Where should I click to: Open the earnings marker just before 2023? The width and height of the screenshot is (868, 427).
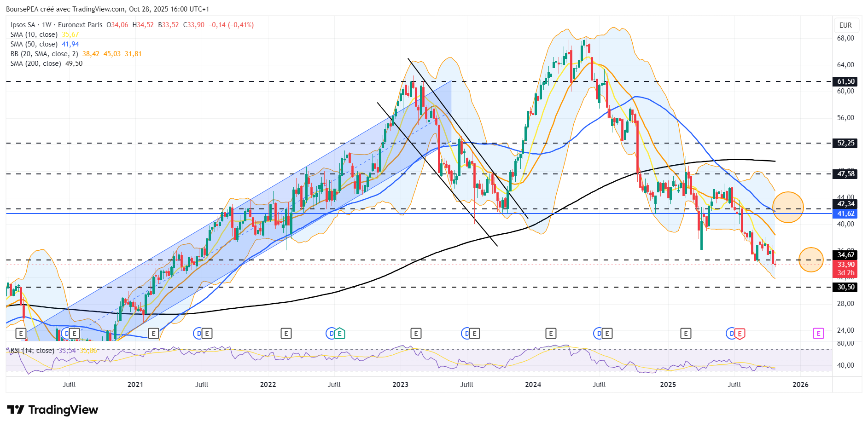click(416, 333)
